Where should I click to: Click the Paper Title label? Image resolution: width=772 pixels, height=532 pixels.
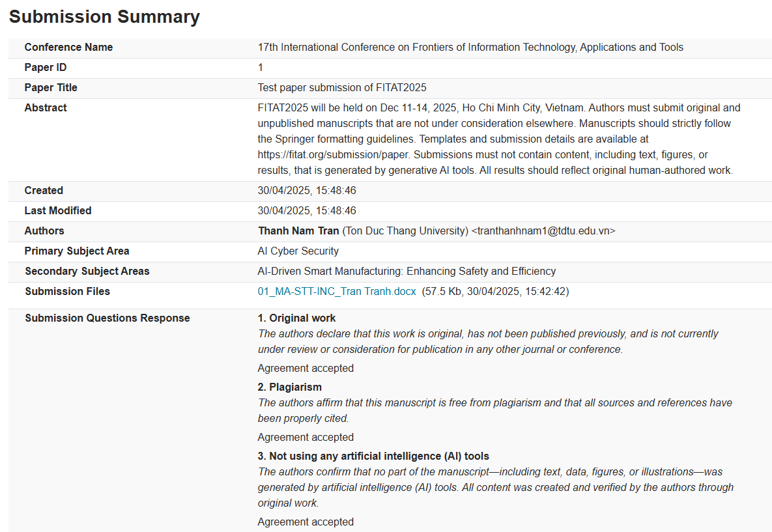click(x=51, y=88)
